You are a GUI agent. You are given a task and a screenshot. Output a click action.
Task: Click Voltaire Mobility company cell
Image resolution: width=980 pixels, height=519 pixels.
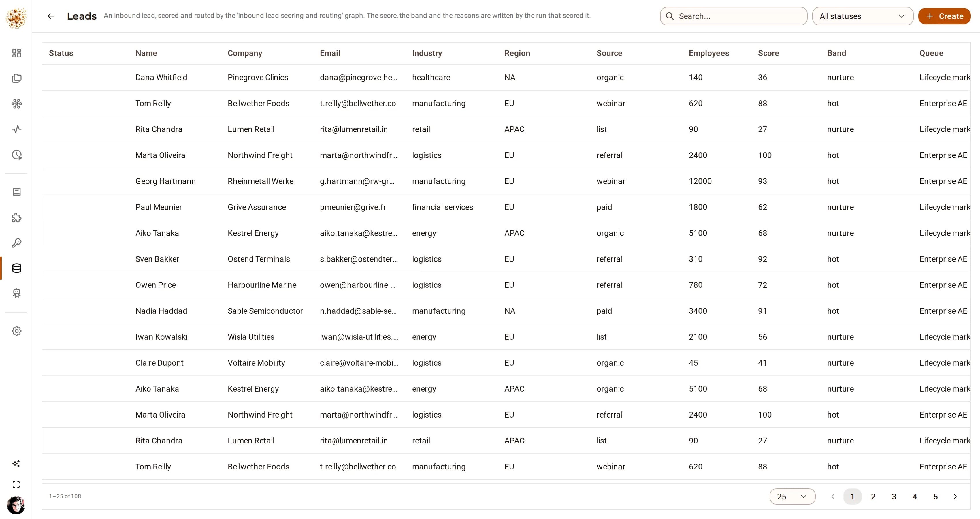click(x=256, y=363)
